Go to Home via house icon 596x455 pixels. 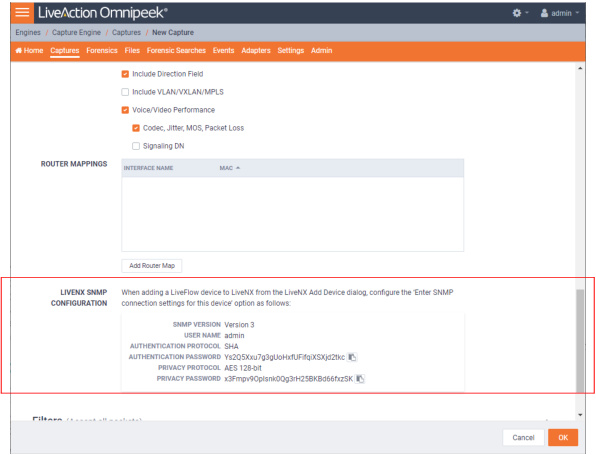pos(18,51)
